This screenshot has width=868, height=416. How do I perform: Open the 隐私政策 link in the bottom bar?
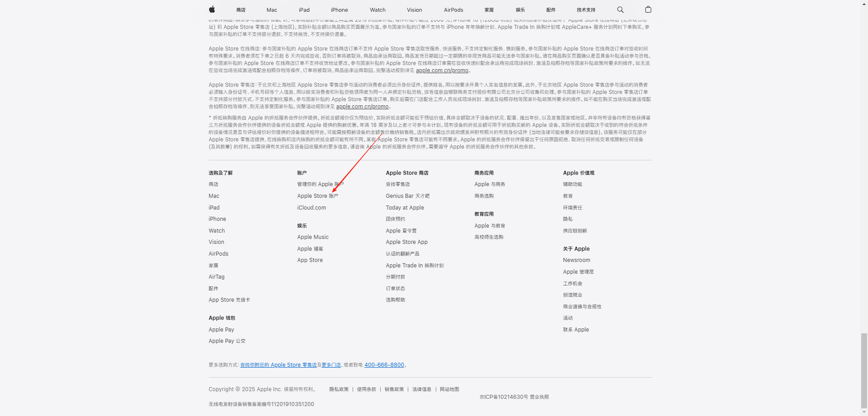(339, 389)
